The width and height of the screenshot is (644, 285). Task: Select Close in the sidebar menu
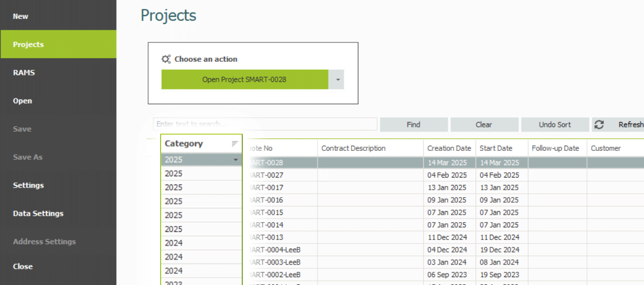pos(23,267)
